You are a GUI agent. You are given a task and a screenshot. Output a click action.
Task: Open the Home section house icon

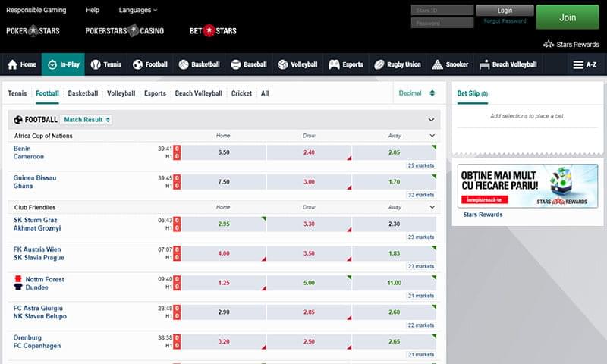(12, 64)
